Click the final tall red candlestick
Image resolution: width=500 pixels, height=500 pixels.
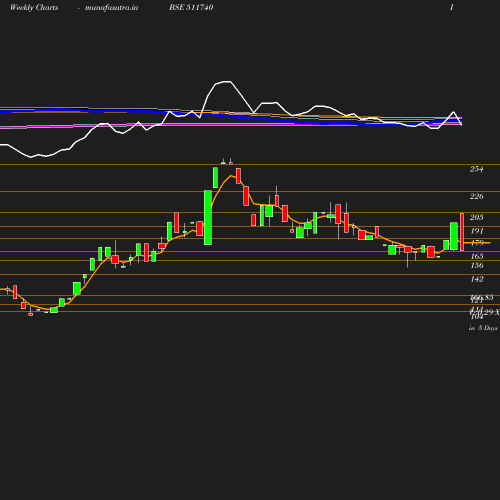(462, 232)
